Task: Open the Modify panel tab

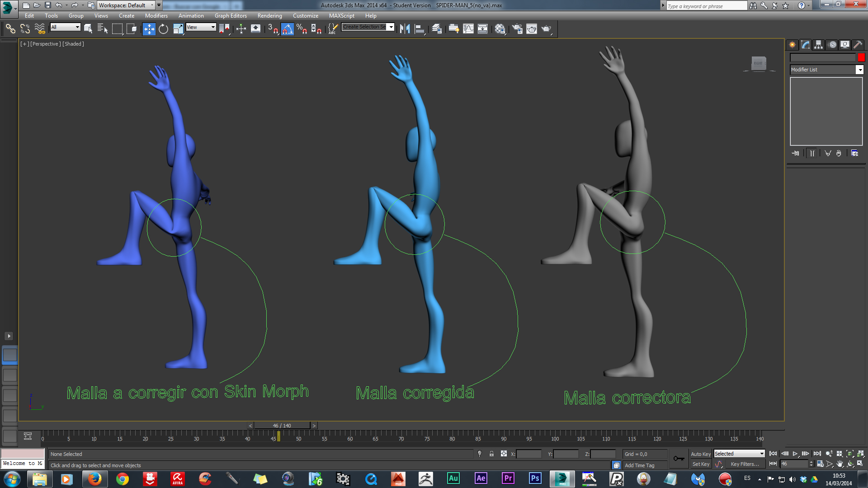Action: [805, 45]
